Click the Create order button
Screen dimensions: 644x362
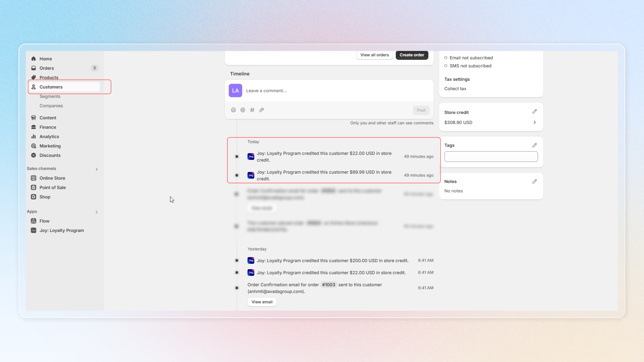pyautogui.click(x=412, y=55)
